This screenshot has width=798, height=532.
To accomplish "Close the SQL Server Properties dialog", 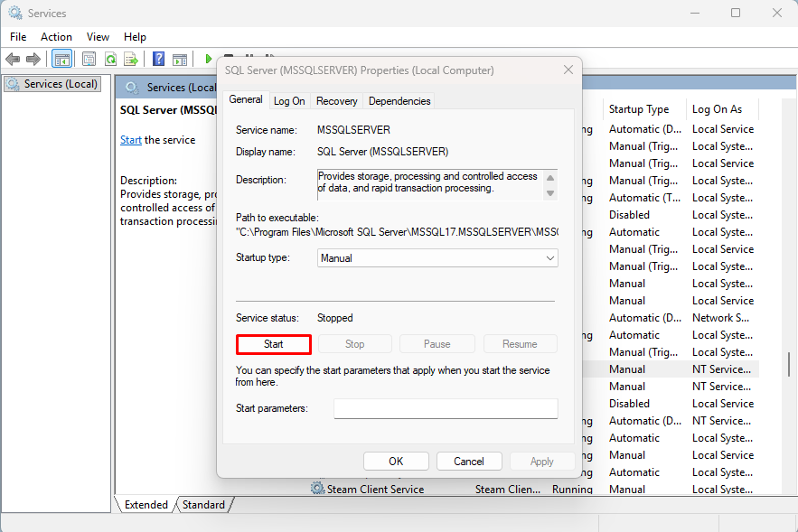I will (x=568, y=70).
